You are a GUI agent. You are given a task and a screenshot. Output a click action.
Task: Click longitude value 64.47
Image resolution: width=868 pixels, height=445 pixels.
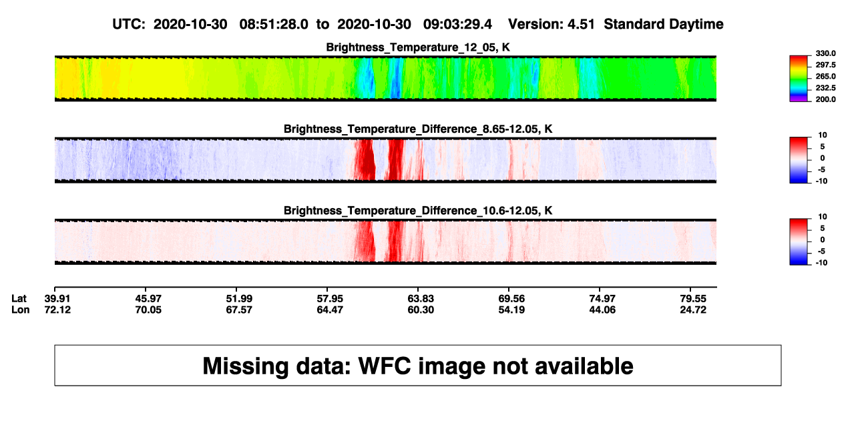coord(330,310)
